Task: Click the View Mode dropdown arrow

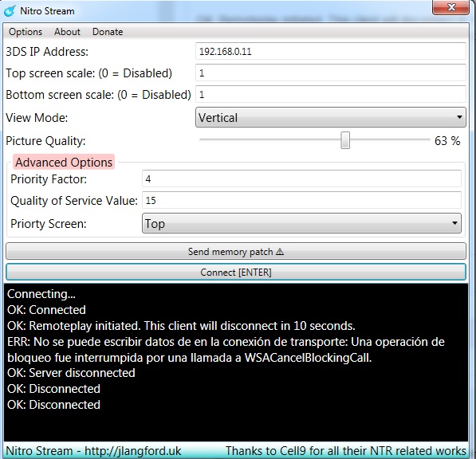Action: point(459,117)
